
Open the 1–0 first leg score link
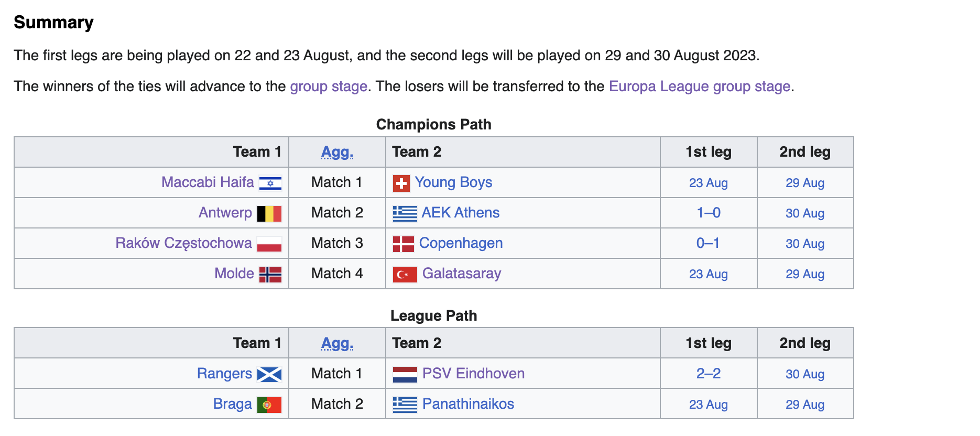click(x=709, y=213)
